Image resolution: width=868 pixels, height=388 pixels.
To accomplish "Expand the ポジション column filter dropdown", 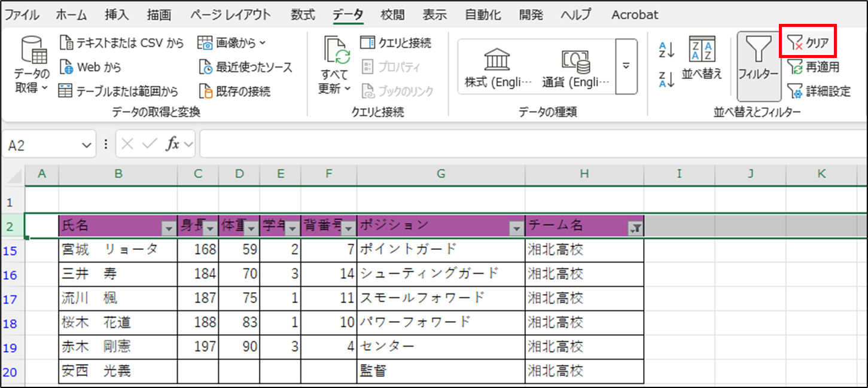I will (516, 228).
